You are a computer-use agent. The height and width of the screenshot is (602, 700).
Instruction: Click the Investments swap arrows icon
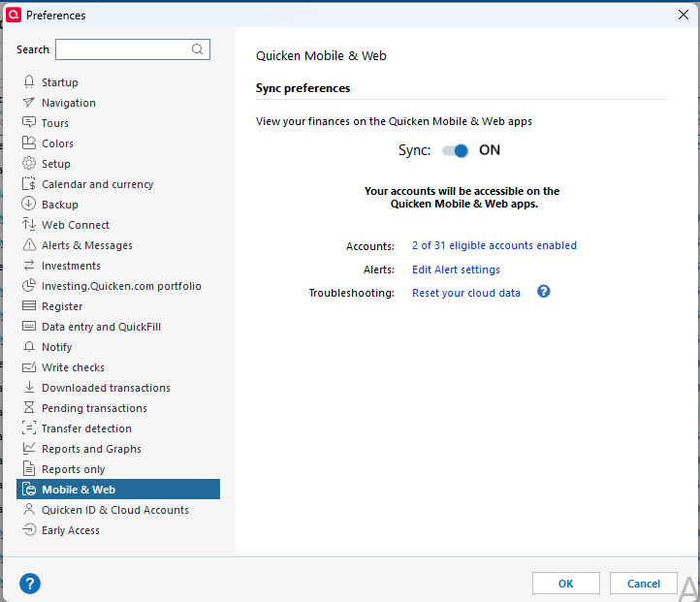coord(29,265)
